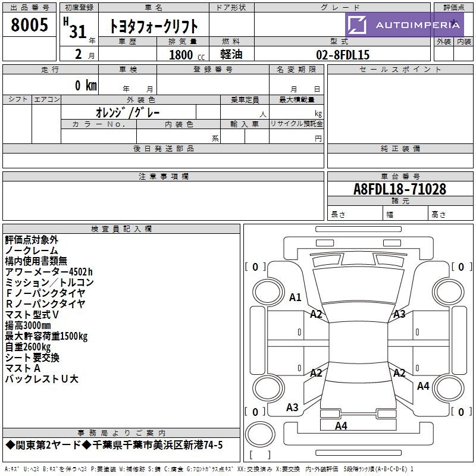This screenshot has height=476, width=476.
Task: Click the weight note 自重2600kg
Action: (28, 347)
